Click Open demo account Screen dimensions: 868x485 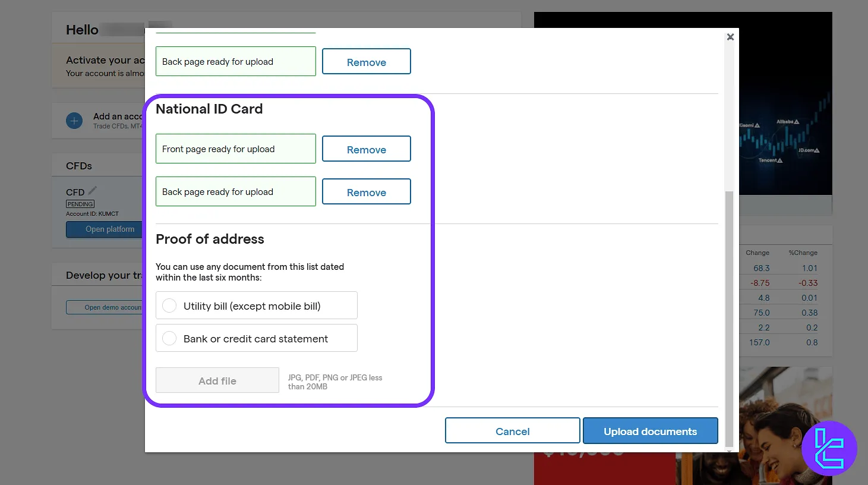(x=113, y=307)
